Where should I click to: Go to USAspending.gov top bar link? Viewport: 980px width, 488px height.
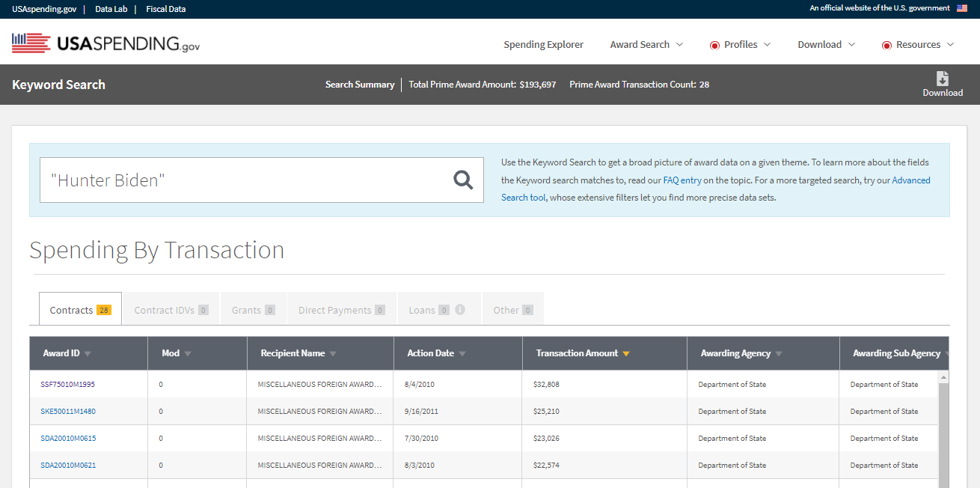[x=44, y=9]
